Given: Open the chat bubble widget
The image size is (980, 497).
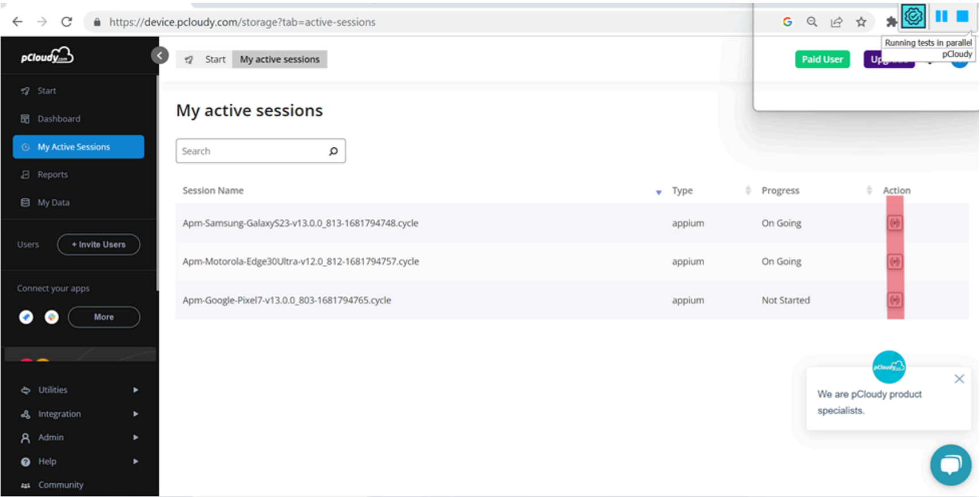Looking at the screenshot, I should coord(950,464).
